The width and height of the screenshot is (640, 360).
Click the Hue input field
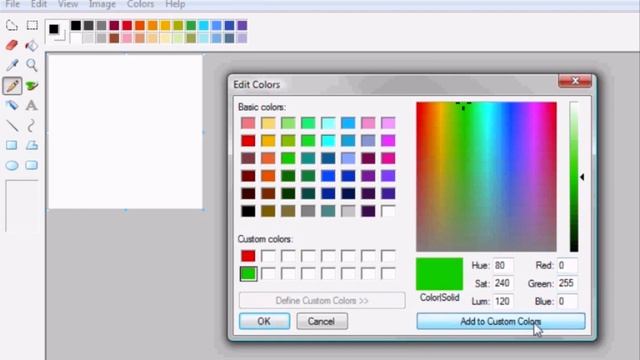coord(503,266)
